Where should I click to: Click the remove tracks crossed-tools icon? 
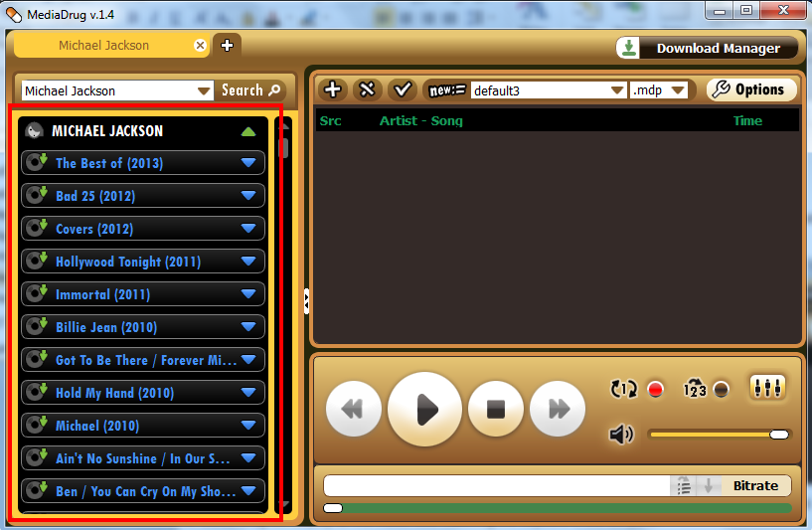coord(367,89)
